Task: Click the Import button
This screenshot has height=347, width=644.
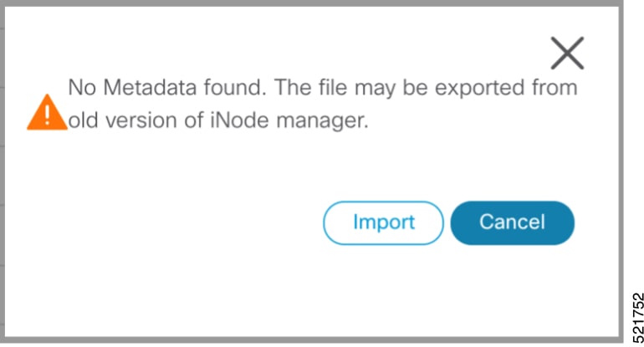Action: click(383, 223)
